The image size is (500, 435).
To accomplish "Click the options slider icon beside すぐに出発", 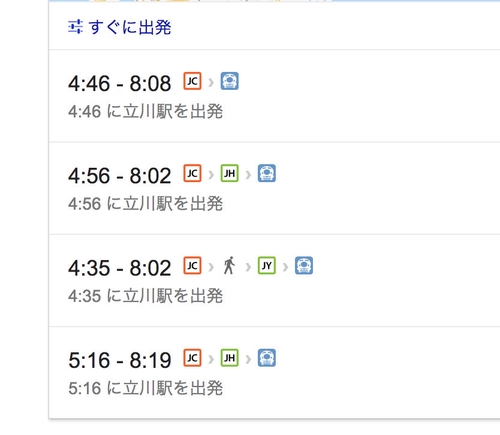I will click(x=75, y=27).
